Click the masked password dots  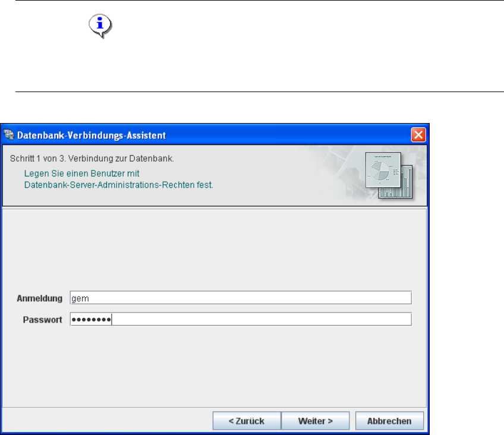click(x=92, y=320)
